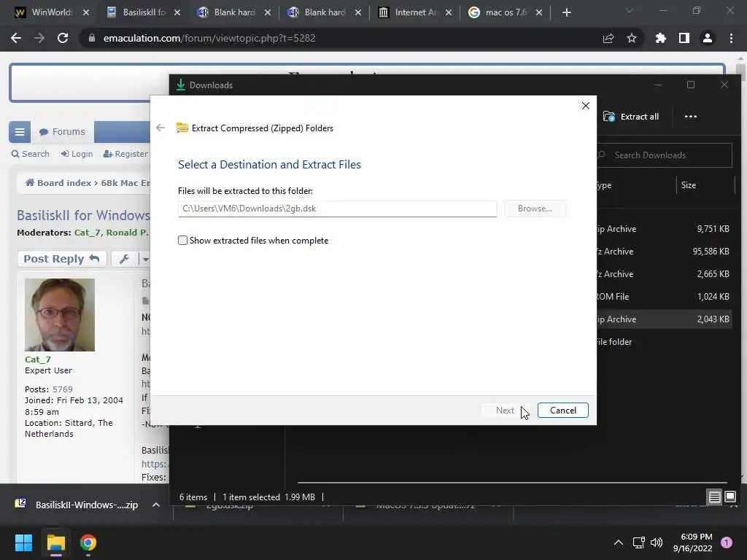Open topic tools wrench dropdown

[x=131, y=259]
